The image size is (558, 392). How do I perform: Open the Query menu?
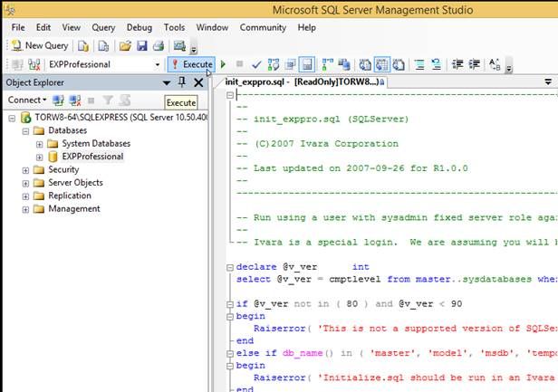(x=103, y=27)
